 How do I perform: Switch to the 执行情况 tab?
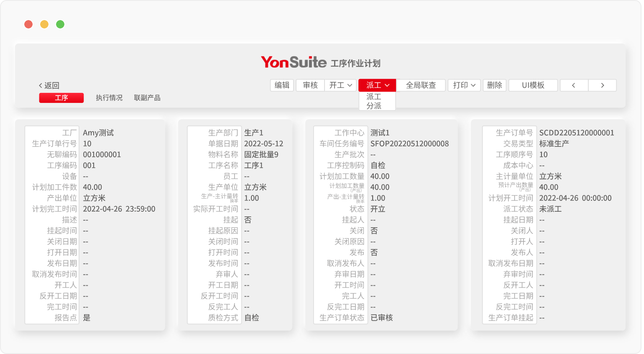(x=109, y=98)
